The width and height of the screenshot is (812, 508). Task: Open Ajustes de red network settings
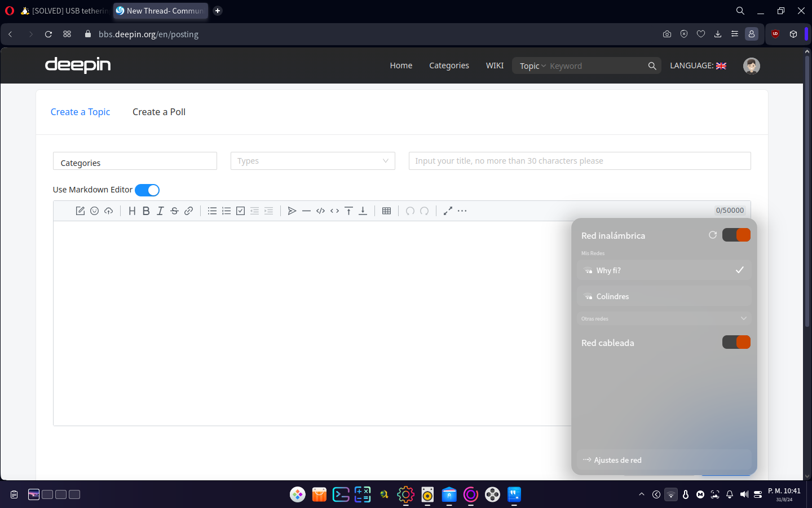[x=664, y=460]
